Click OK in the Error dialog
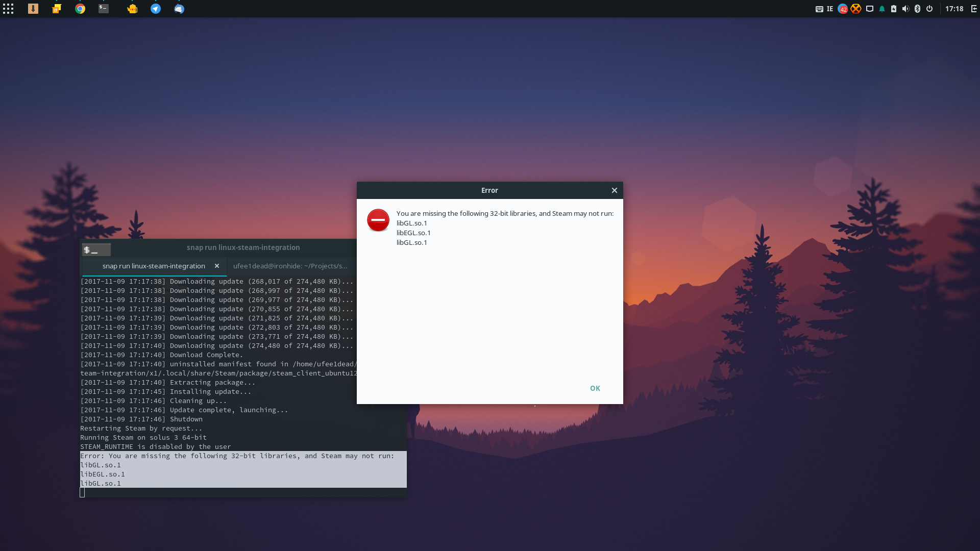Screen dimensions: 980x551 point(595,388)
